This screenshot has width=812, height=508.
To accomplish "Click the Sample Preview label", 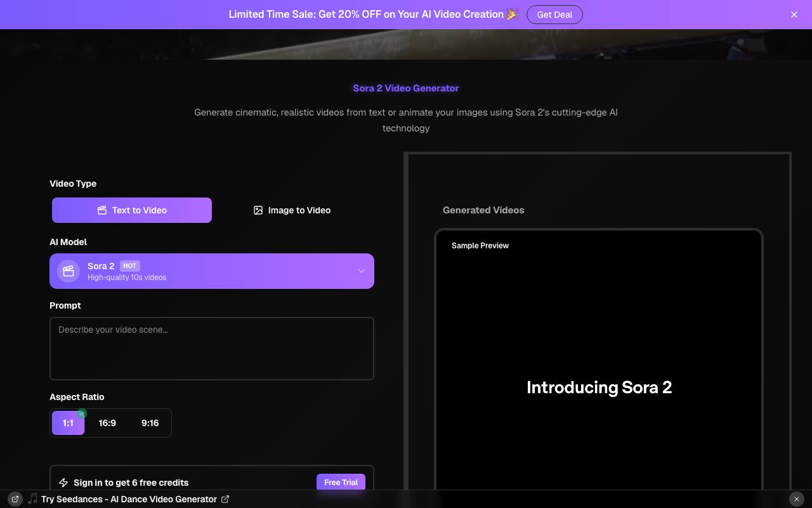I will click(x=480, y=246).
